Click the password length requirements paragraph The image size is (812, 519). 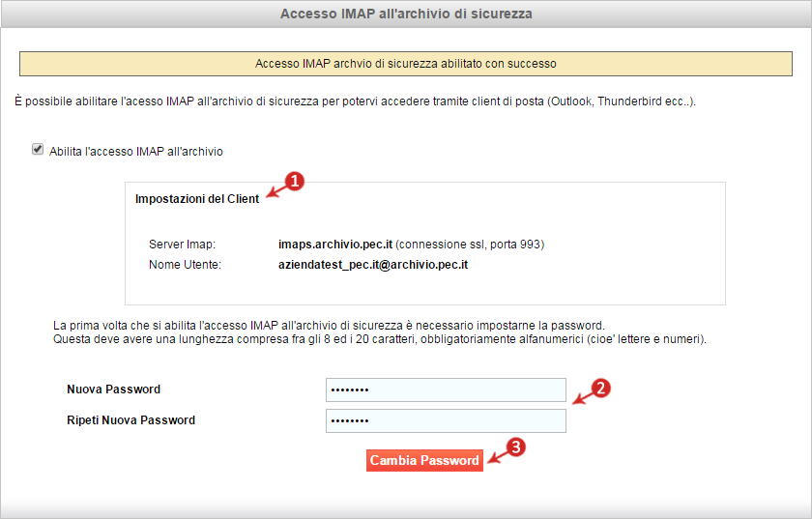(380, 332)
